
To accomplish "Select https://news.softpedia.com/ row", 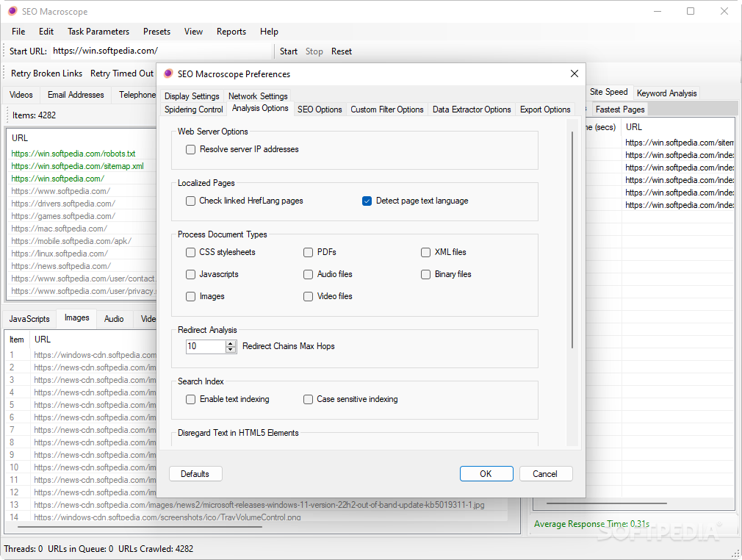I will 61,266.
